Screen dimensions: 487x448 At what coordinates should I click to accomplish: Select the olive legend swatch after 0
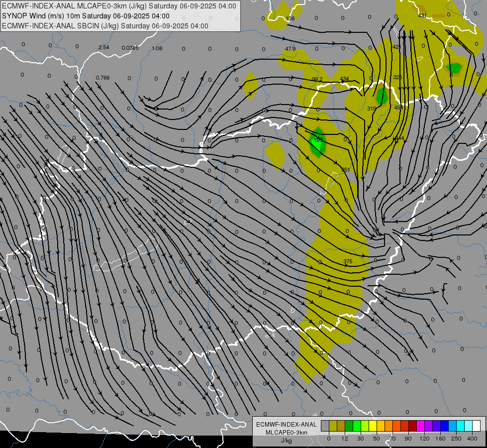[x=333, y=426]
